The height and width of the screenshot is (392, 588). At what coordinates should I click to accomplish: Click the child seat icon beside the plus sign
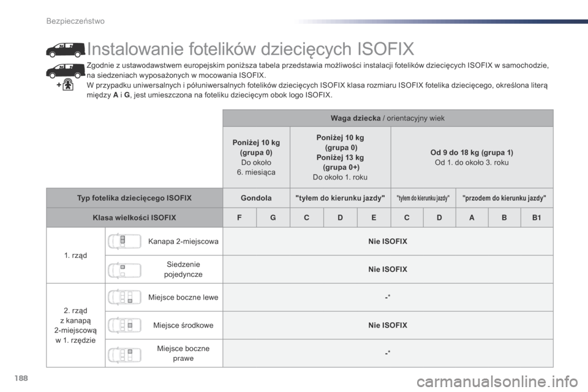(x=68, y=85)
